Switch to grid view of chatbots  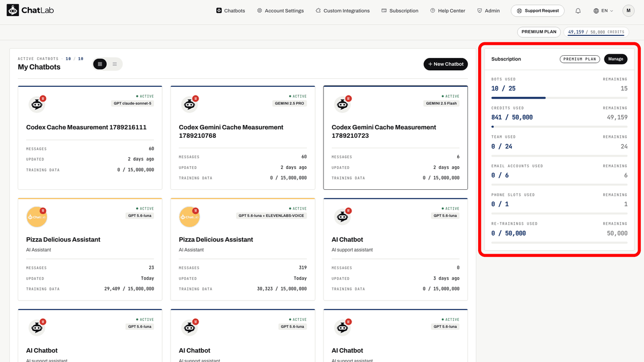100,64
